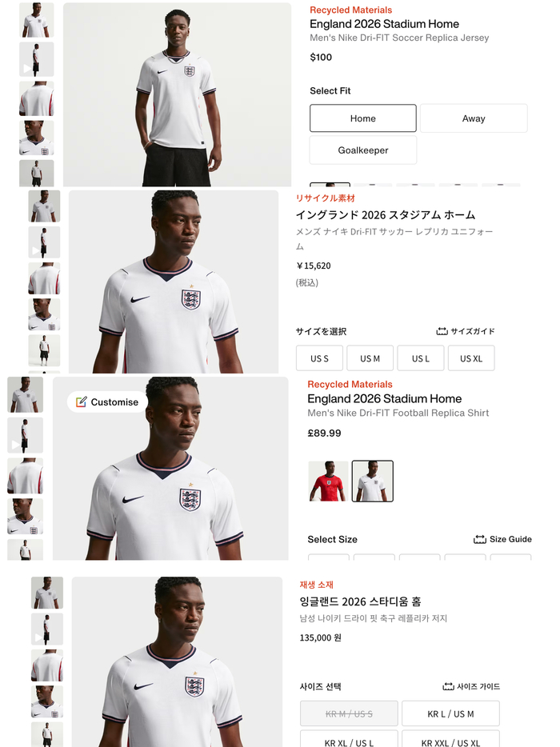This screenshot has width=560, height=747.
Task: Choose the Home fit option
Action: [x=362, y=118]
